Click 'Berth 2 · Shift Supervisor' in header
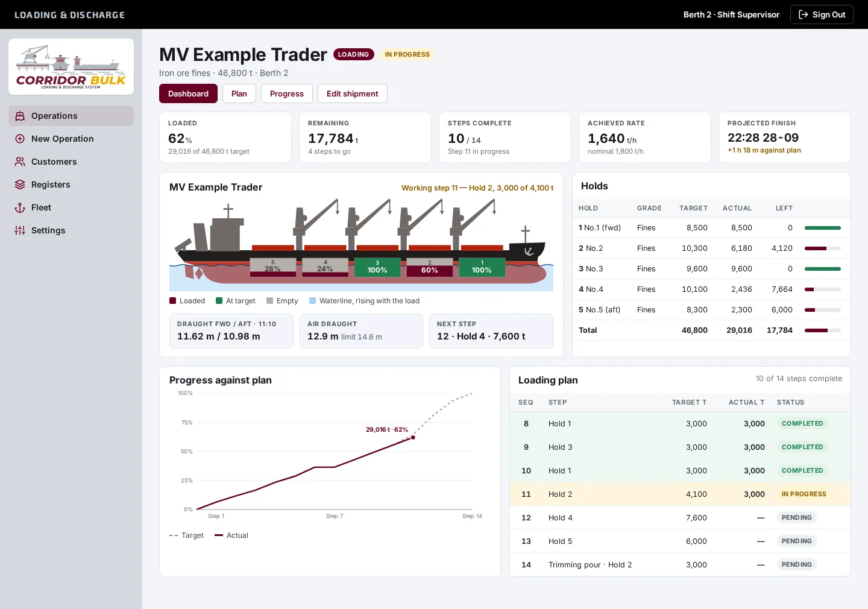The image size is (868, 609). pyautogui.click(x=731, y=14)
